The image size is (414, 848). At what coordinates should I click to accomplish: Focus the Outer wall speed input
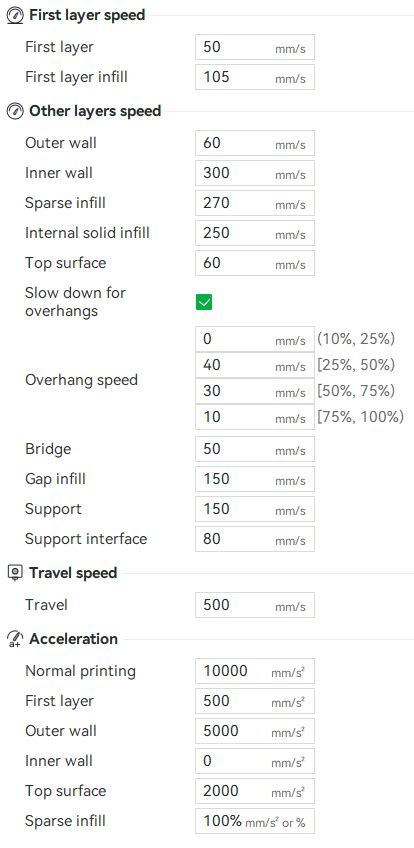pyautogui.click(x=255, y=143)
